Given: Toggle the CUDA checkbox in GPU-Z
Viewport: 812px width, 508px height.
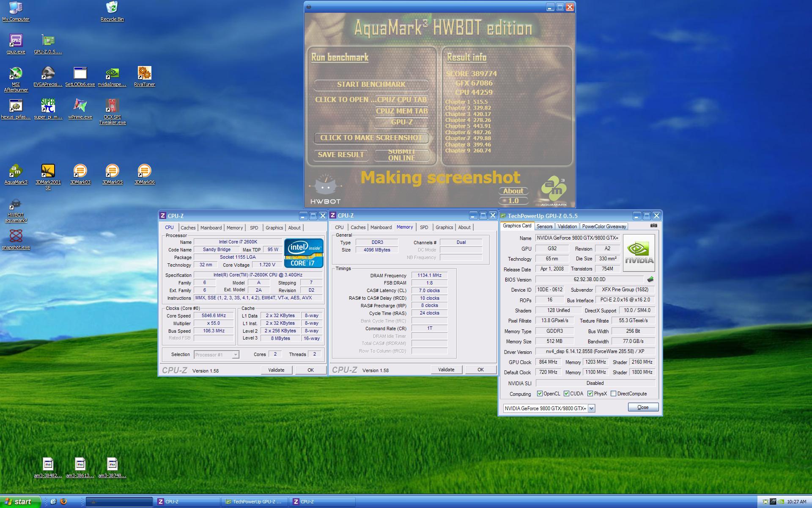Looking at the screenshot, I should [566, 394].
